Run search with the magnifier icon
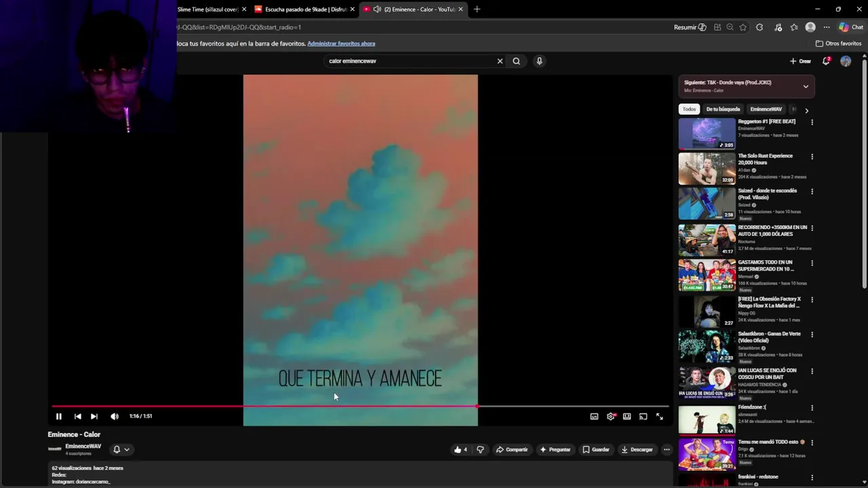868x488 pixels. point(516,61)
